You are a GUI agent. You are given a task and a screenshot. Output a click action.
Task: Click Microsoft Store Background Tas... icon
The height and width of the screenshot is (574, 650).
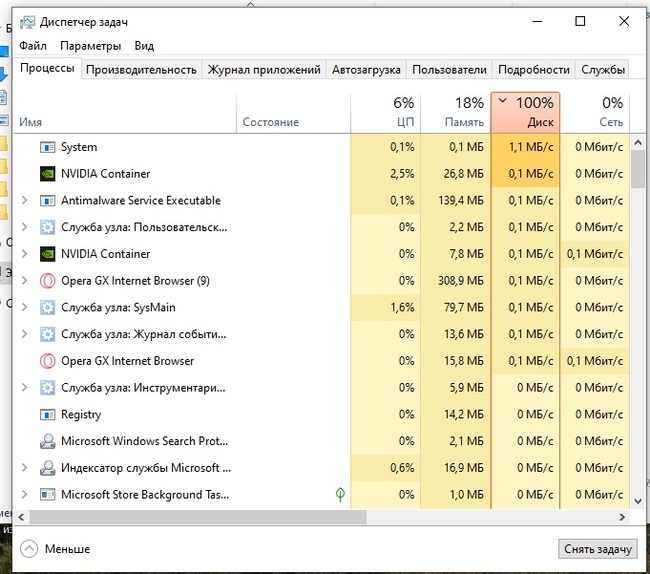[x=47, y=494]
